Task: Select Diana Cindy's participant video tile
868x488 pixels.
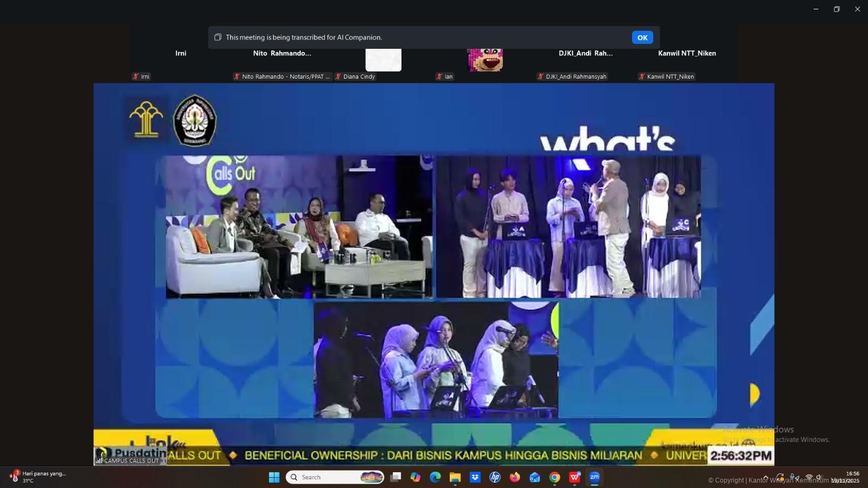Action: tap(383, 61)
